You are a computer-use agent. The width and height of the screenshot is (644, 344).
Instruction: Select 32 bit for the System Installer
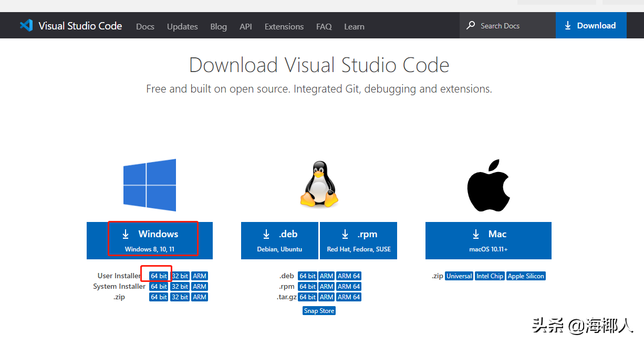(180, 286)
